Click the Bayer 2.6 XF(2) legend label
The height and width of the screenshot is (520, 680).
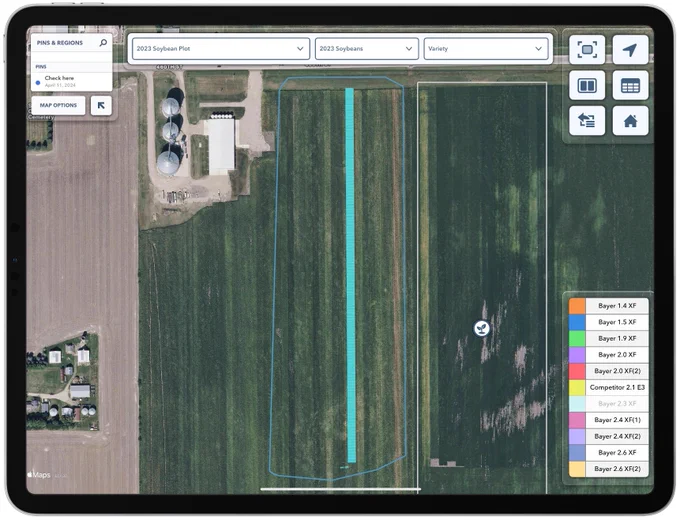pos(617,469)
